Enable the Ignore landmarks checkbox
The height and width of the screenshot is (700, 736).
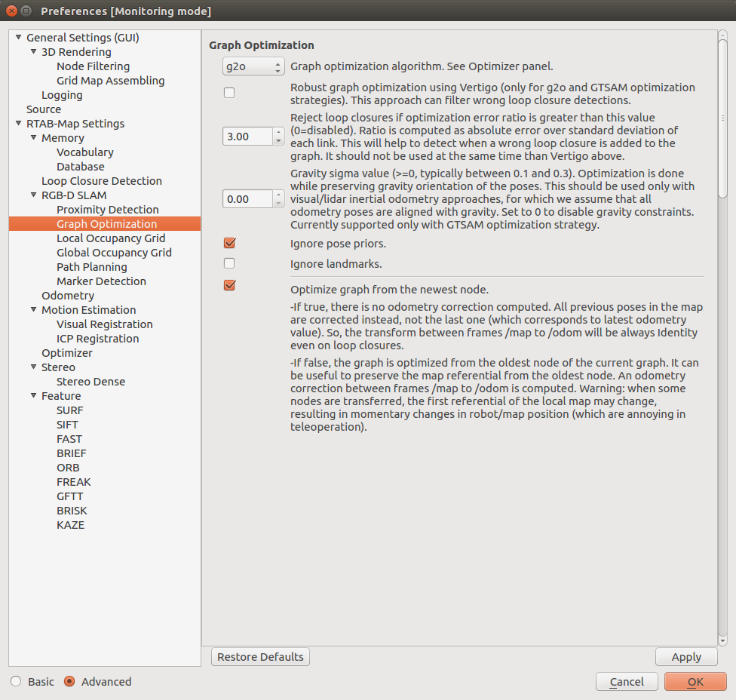(229, 263)
